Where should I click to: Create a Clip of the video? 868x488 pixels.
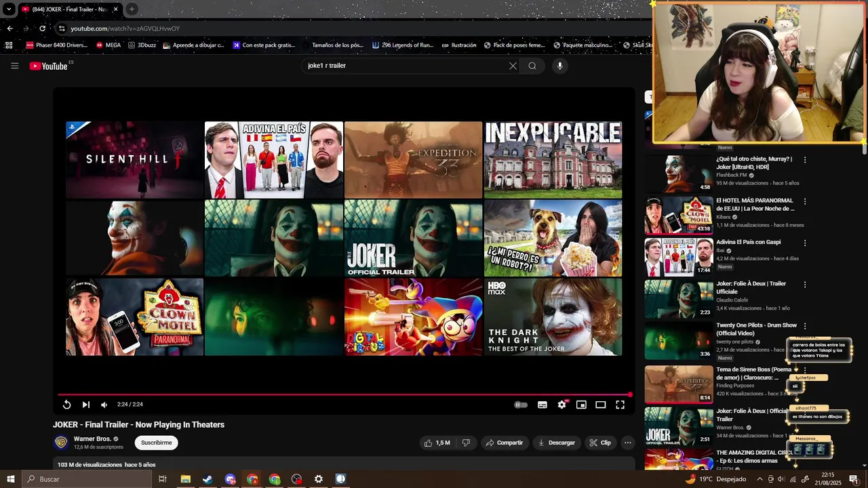coord(600,443)
